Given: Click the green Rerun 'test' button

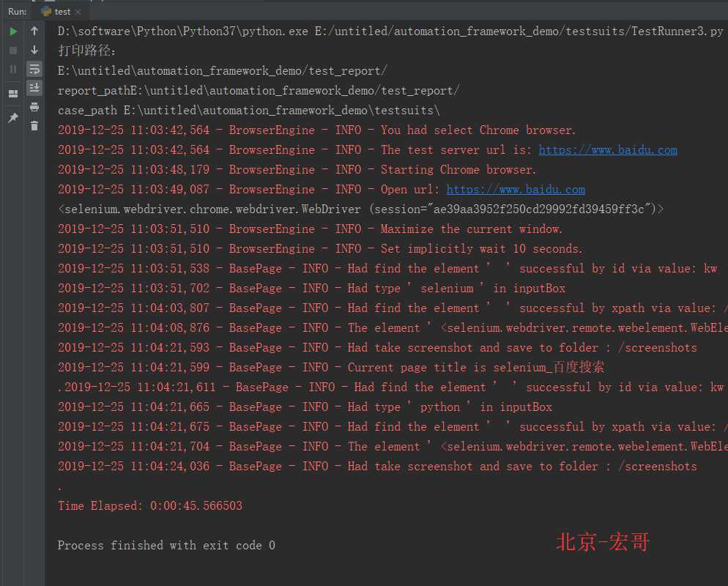Looking at the screenshot, I should tap(13, 31).
